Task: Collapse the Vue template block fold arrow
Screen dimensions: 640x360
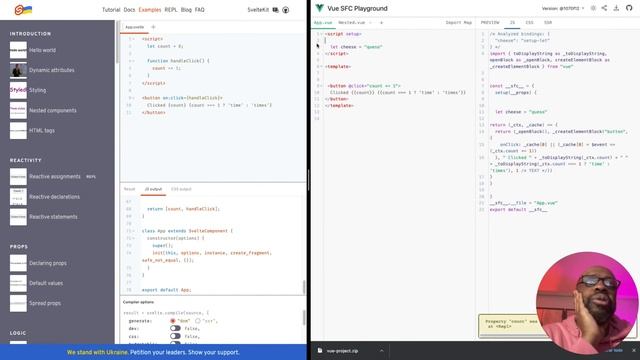Action: point(322,67)
